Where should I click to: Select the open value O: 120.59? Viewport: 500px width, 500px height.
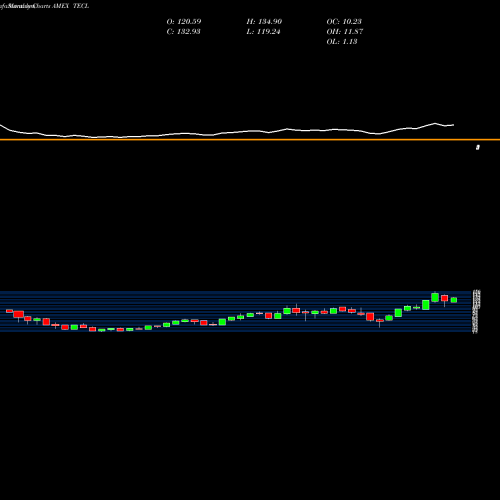click(x=184, y=21)
